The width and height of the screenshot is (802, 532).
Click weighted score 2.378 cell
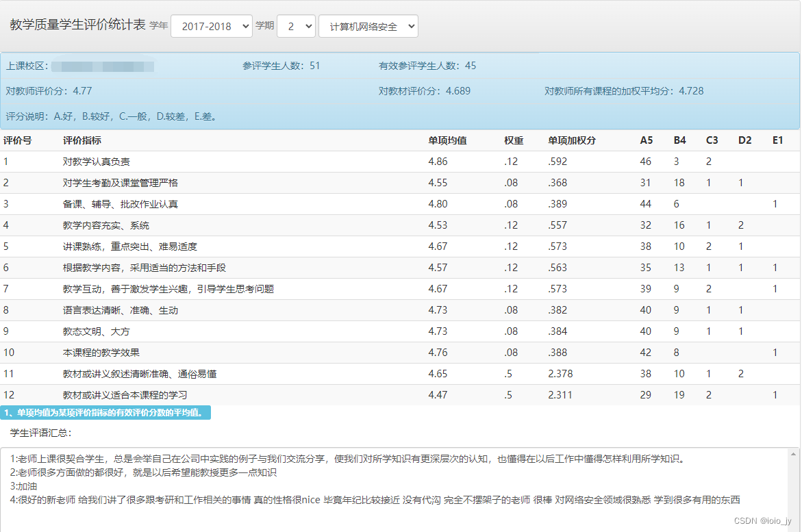coord(561,374)
